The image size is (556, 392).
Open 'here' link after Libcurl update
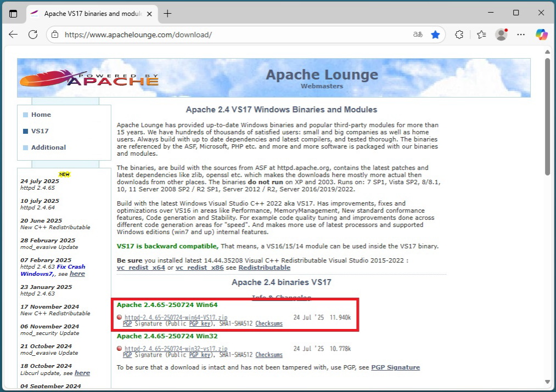tap(82, 373)
